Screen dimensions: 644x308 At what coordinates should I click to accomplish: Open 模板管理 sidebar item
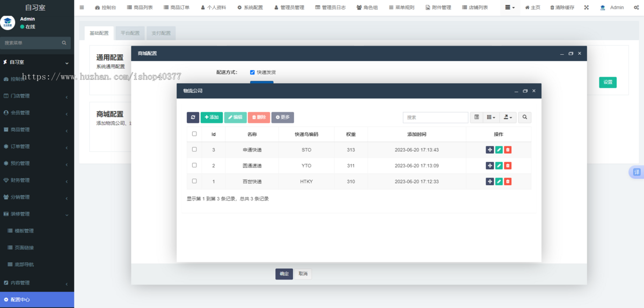pos(37,231)
